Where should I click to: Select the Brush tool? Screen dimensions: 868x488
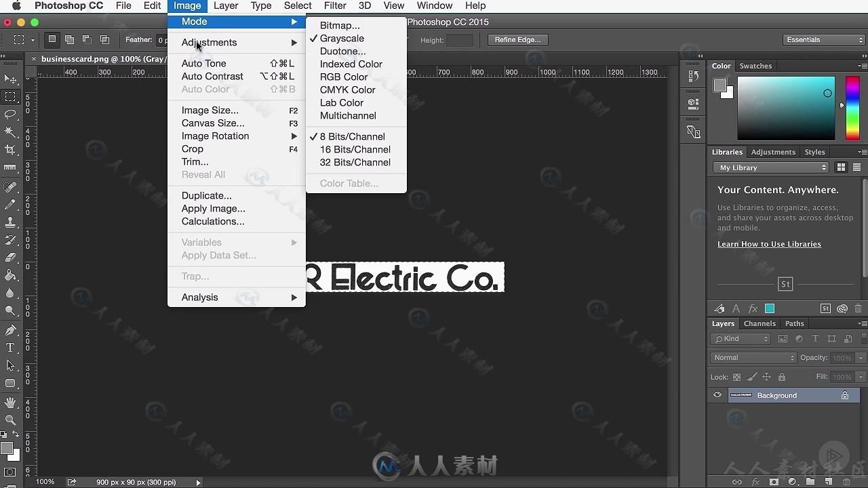(x=10, y=205)
